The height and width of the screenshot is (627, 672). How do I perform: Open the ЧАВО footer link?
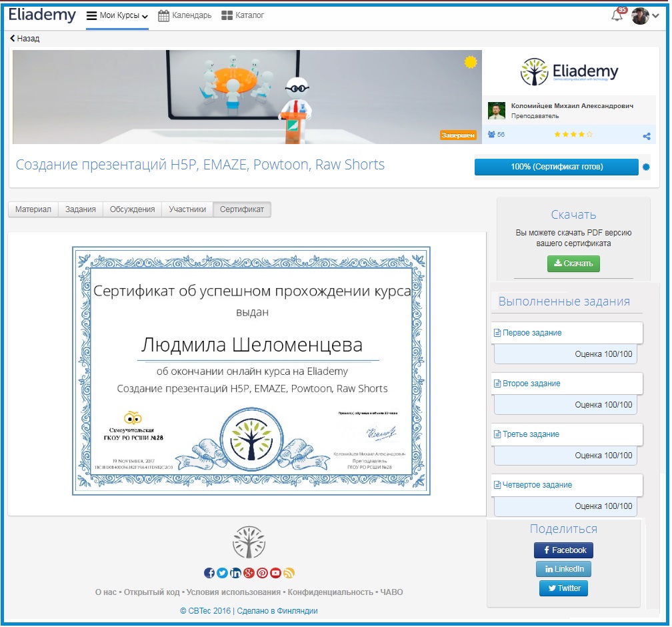pos(393,594)
